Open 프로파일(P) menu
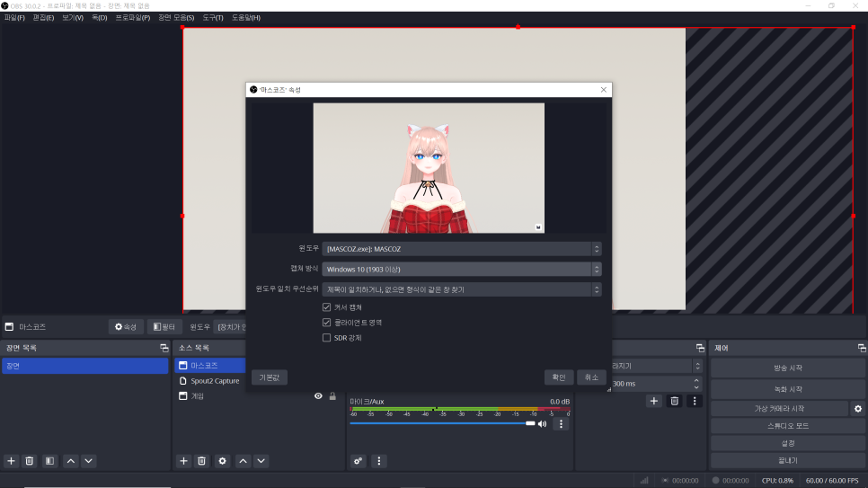This screenshot has width=868, height=488. 133,18
